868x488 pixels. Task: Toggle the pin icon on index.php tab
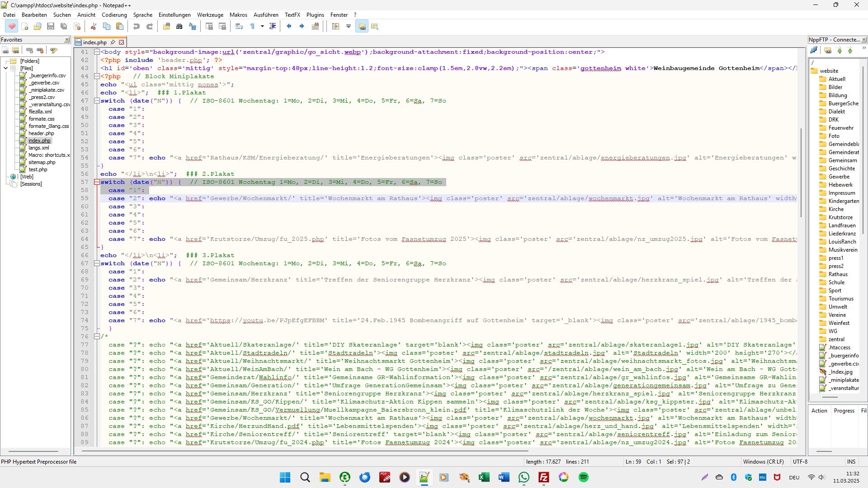pos(113,42)
